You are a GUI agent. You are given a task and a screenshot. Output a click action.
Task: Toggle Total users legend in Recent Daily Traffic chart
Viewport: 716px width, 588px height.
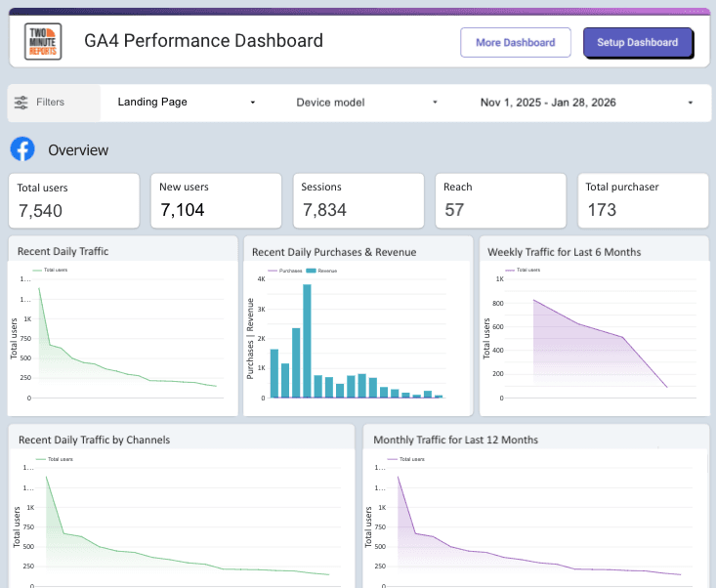50,270
